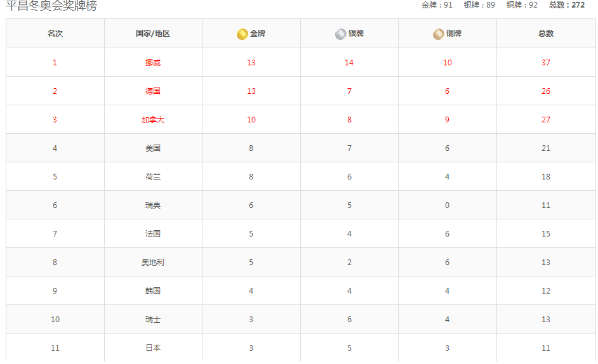Click rank 10 in the 瑞士 row
The image size is (598, 364).
point(55,320)
